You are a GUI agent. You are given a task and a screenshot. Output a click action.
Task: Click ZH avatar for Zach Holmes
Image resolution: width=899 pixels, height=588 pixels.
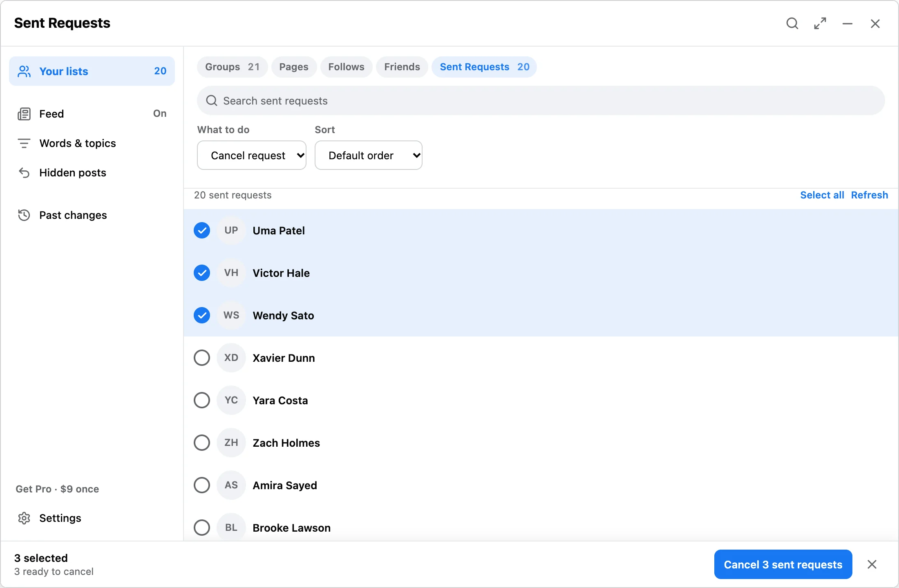(x=231, y=443)
